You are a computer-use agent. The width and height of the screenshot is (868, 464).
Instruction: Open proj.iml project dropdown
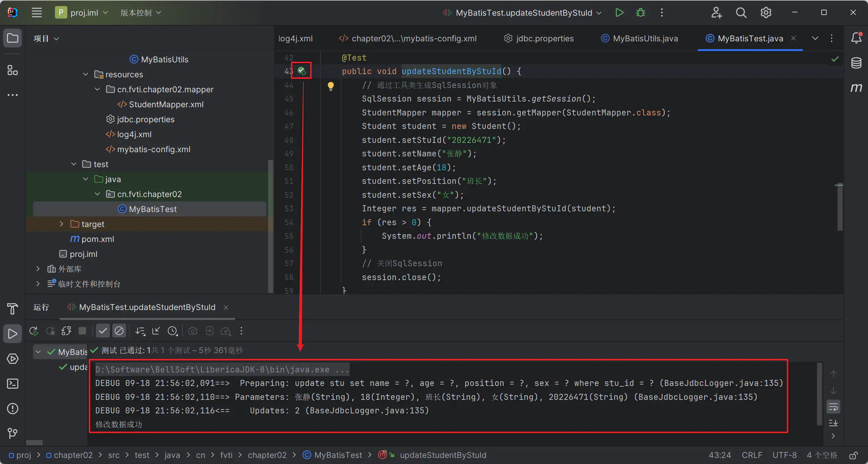[x=82, y=13]
